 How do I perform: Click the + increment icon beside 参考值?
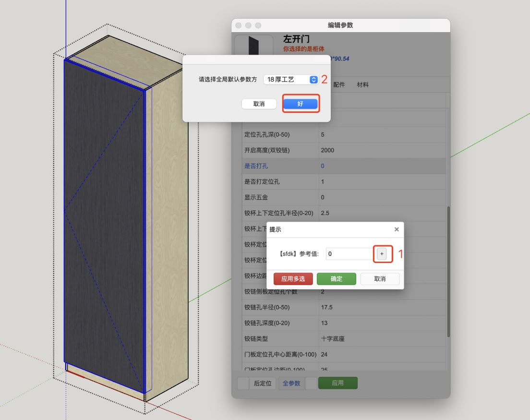point(382,254)
